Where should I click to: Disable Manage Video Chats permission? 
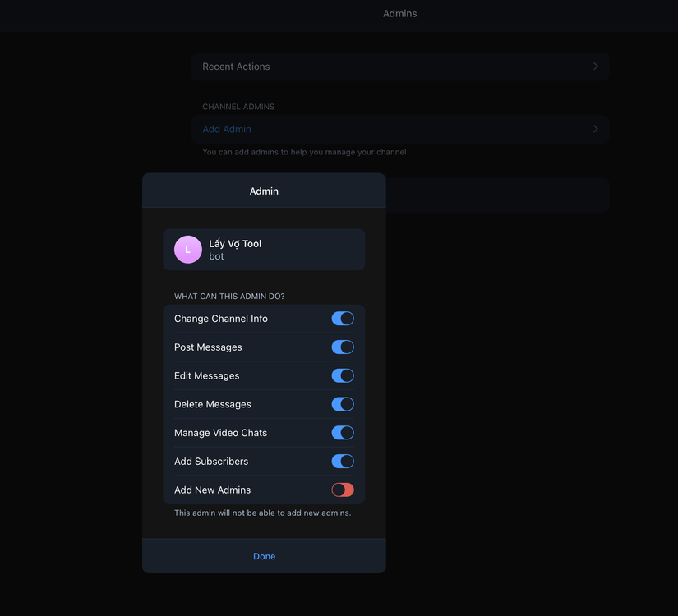343,432
